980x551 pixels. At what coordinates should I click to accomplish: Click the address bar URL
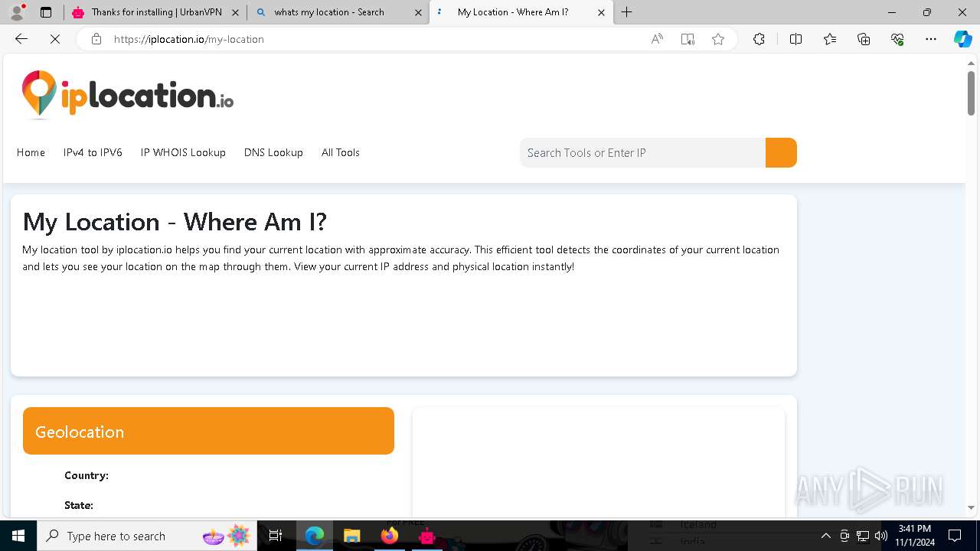click(188, 39)
